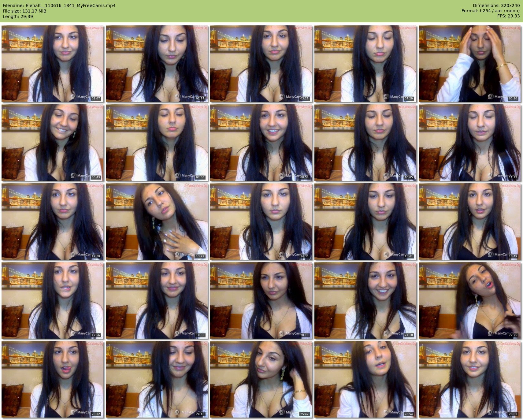Viewport: 523px width, 420px height.
Task: Open the frame marked 11:12
Action: coord(469,143)
